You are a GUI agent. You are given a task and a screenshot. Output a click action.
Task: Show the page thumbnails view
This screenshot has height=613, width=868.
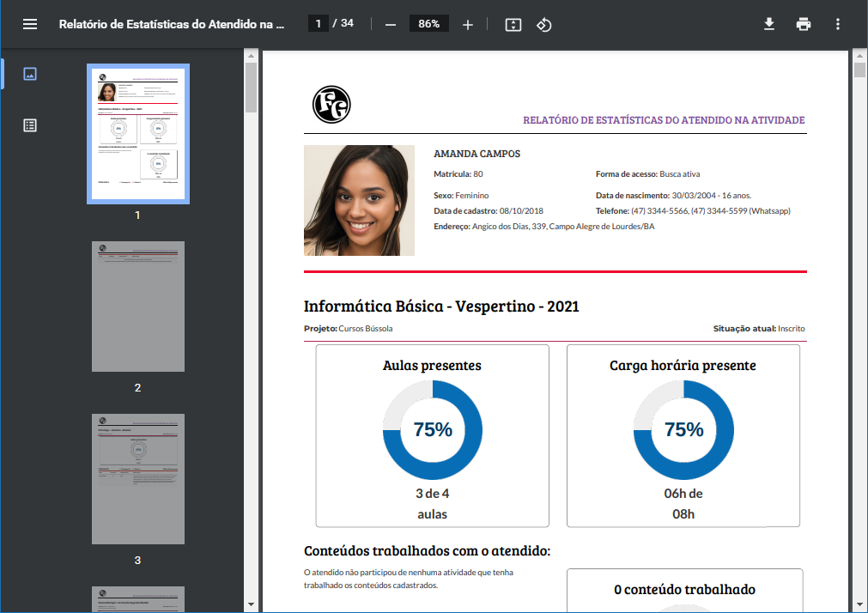pyautogui.click(x=30, y=74)
